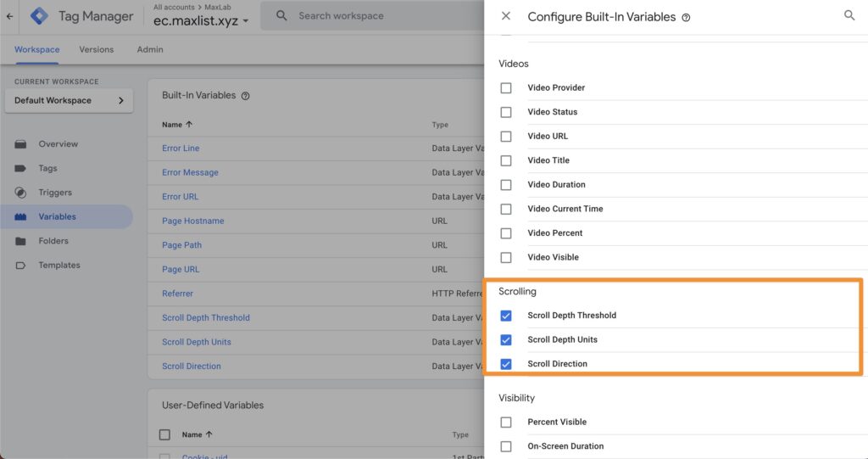Open Scroll Depth Units link in variables table

[196, 342]
